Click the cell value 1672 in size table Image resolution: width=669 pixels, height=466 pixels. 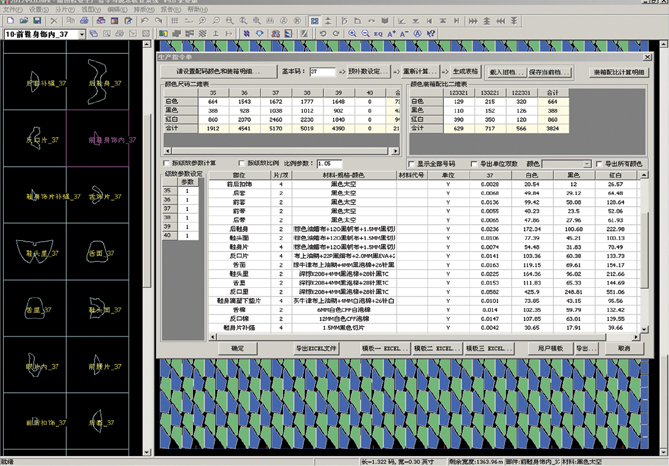point(276,102)
